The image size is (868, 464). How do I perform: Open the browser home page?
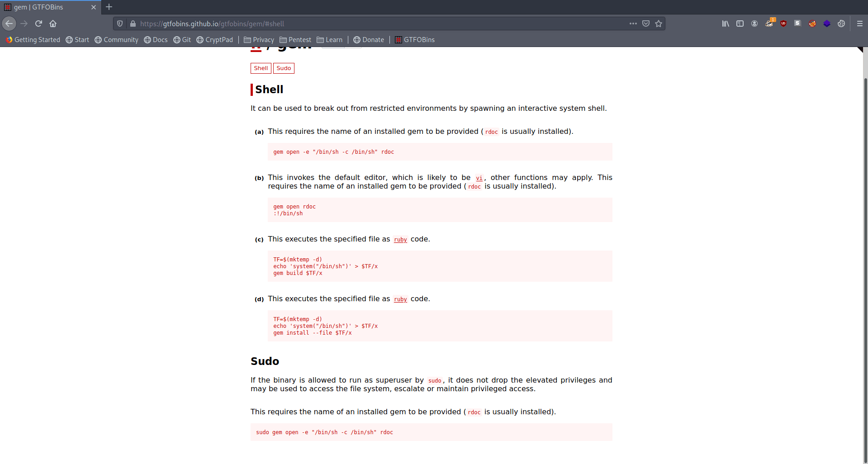(53, 24)
